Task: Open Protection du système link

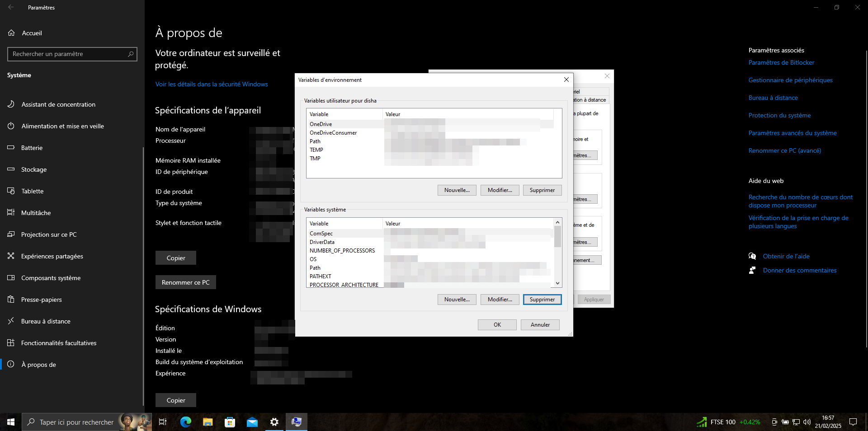Action: click(x=779, y=115)
